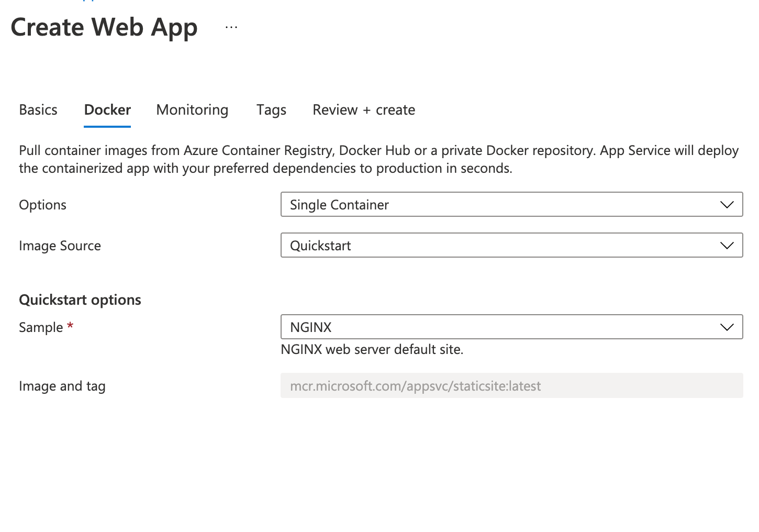The image size is (759, 532).
Task: Open the Image Source dropdown showing Quickstart
Action: (512, 245)
